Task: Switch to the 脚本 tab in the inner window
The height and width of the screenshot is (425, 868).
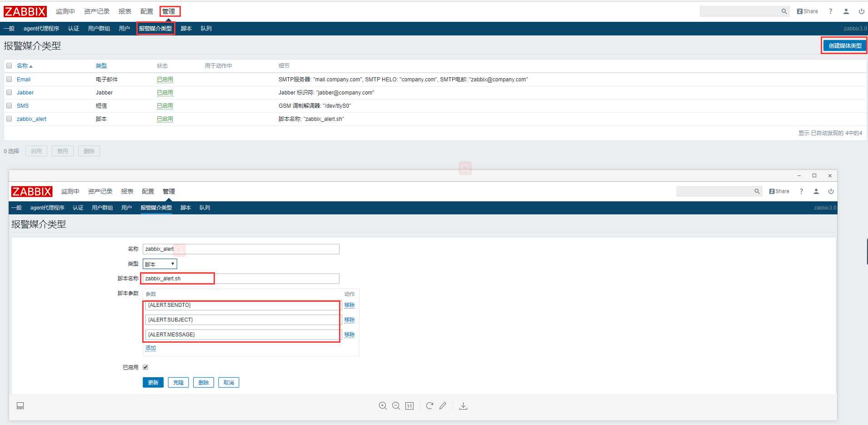Action: click(x=186, y=208)
